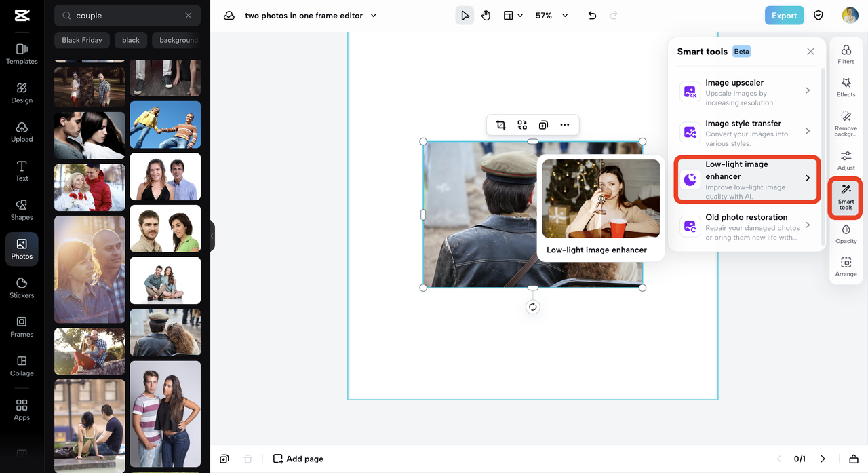Open the Stickers panel

22,288
